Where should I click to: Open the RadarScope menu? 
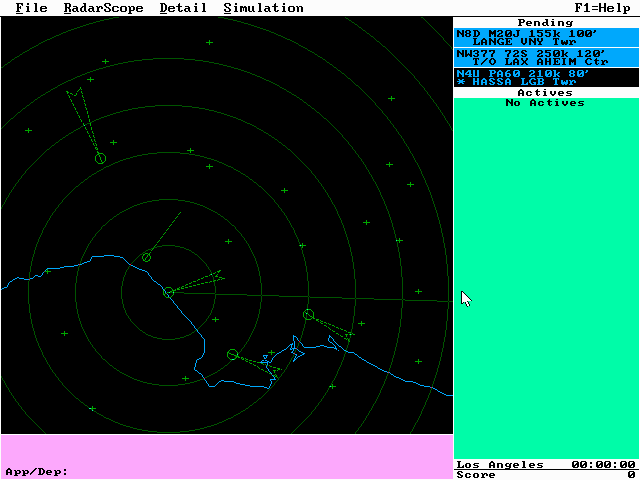103,8
